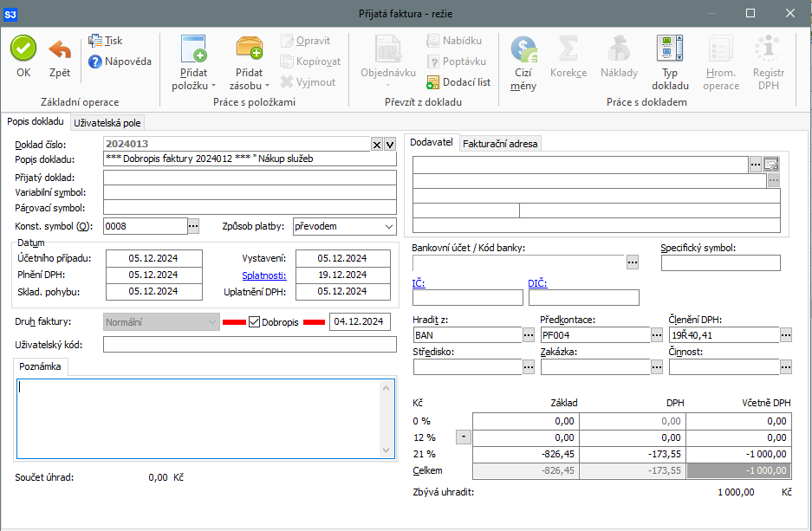Screen dimensions: 812x531
Task: Click the Specifický symbol field
Action: pyautogui.click(x=720, y=263)
